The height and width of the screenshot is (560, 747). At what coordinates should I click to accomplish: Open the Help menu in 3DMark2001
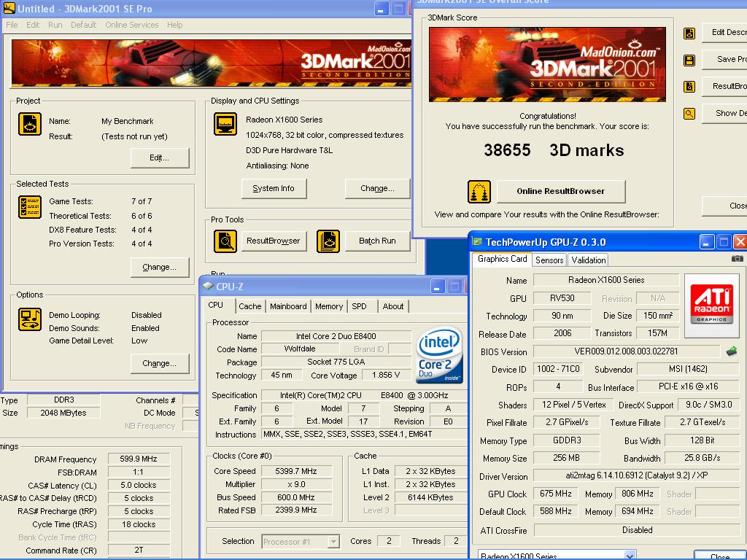[175, 25]
